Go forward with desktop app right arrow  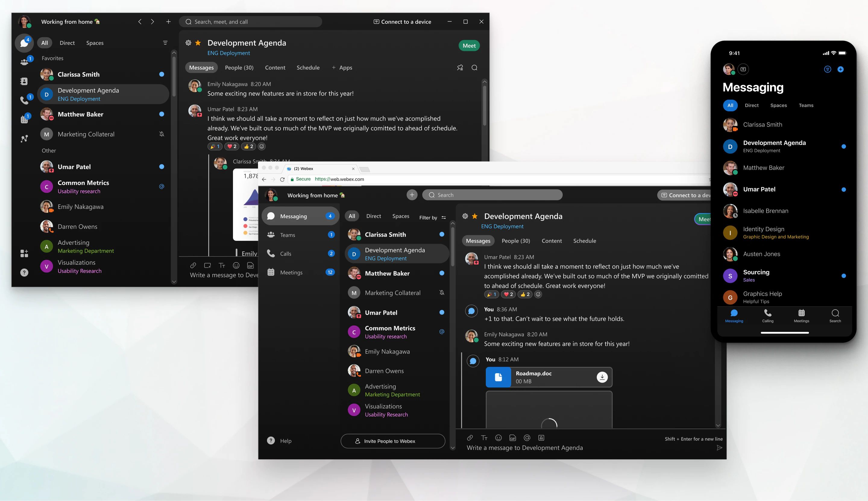tap(153, 22)
